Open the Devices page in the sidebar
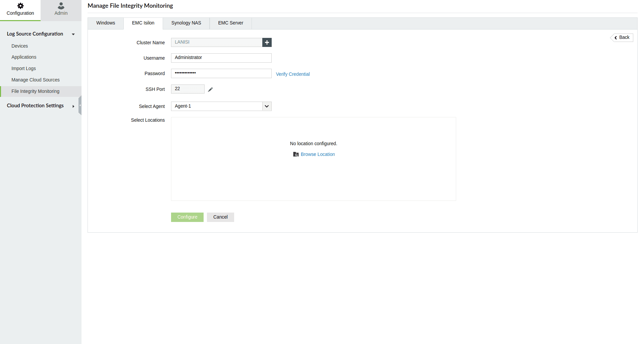The width and height of the screenshot is (644, 344). click(x=19, y=46)
